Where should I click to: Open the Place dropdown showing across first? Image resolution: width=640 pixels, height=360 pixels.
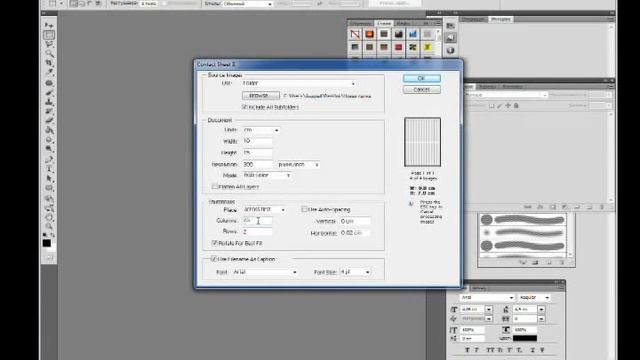click(264, 209)
